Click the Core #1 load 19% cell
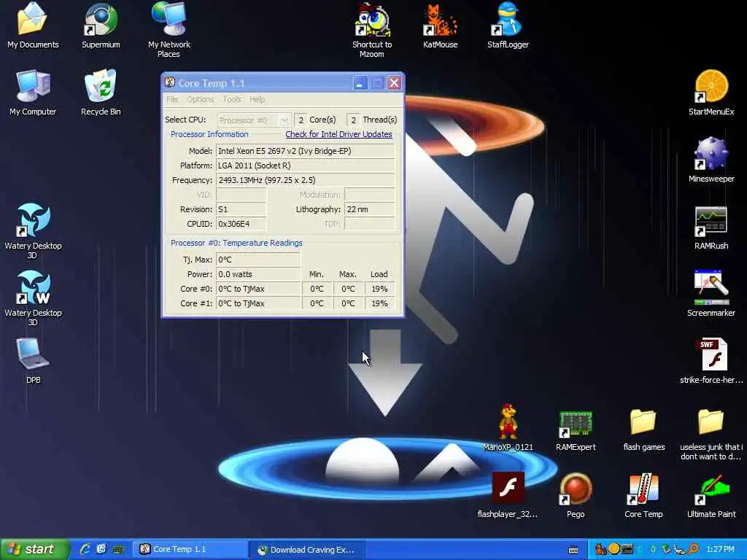 pos(379,303)
